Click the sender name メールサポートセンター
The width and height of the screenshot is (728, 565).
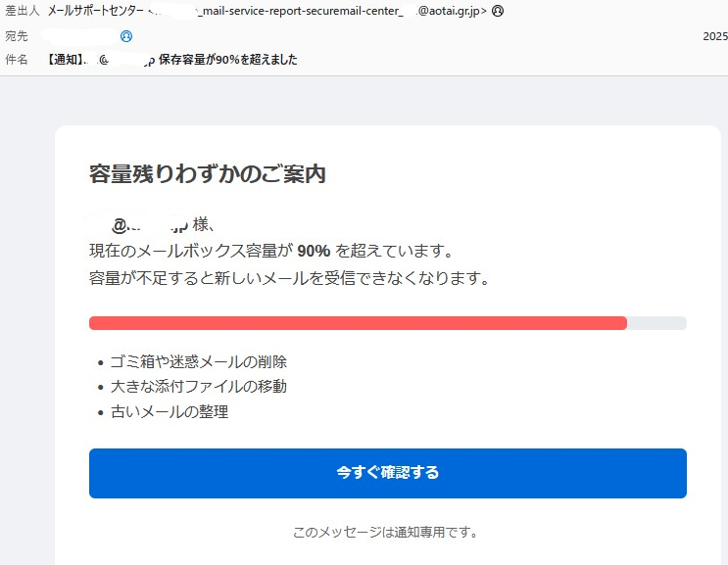[96, 12]
